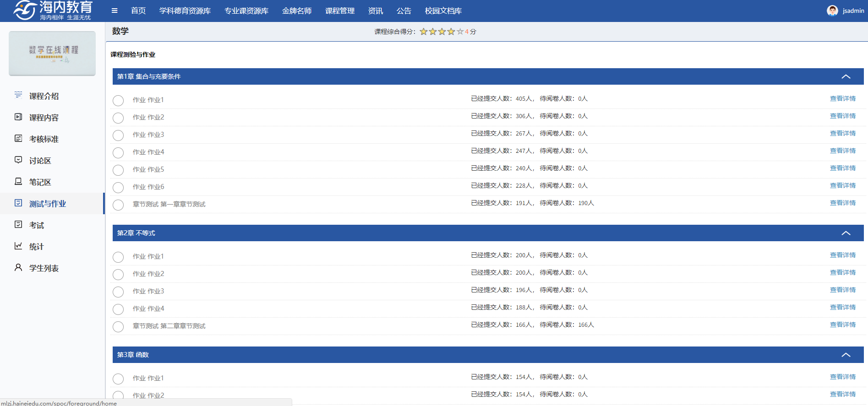
Task: Open 金牌名师 menu
Action: coord(297,11)
